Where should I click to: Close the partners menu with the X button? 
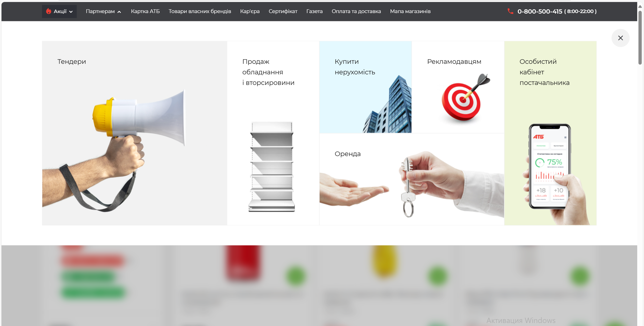coord(620,38)
